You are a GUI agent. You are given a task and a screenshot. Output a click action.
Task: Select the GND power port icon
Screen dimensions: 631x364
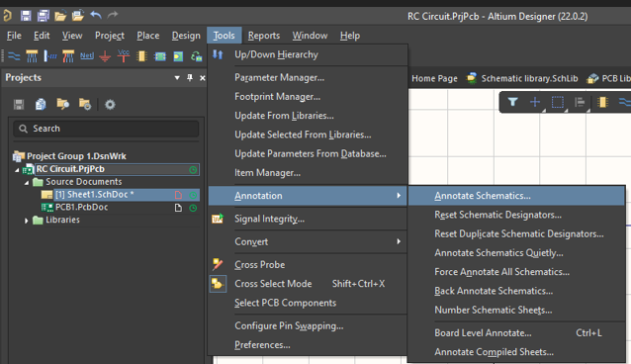[105, 56]
